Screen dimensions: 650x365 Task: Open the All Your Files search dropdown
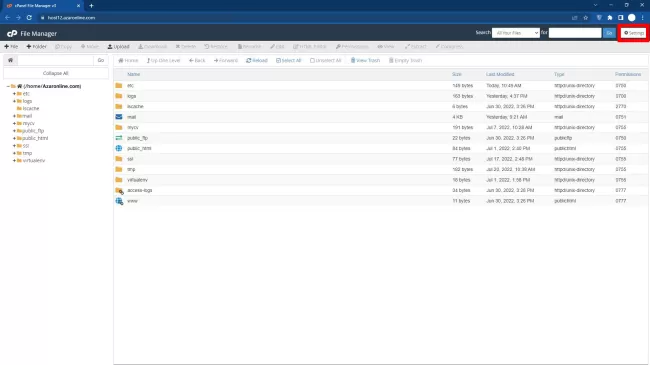click(x=516, y=33)
